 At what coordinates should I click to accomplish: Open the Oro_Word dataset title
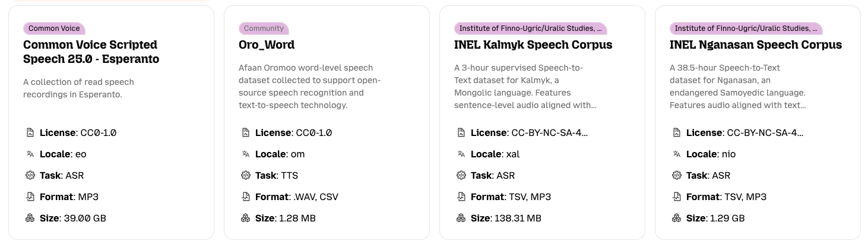267,45
